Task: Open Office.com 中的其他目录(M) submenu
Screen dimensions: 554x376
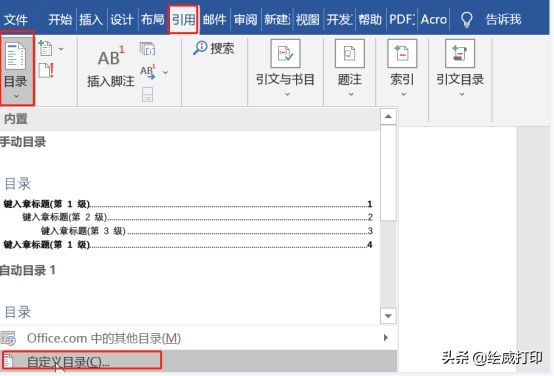Action: point(198,338)
